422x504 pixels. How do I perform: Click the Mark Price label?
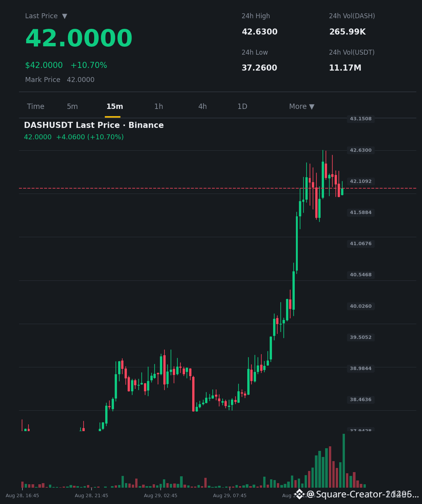pos(43,80)
